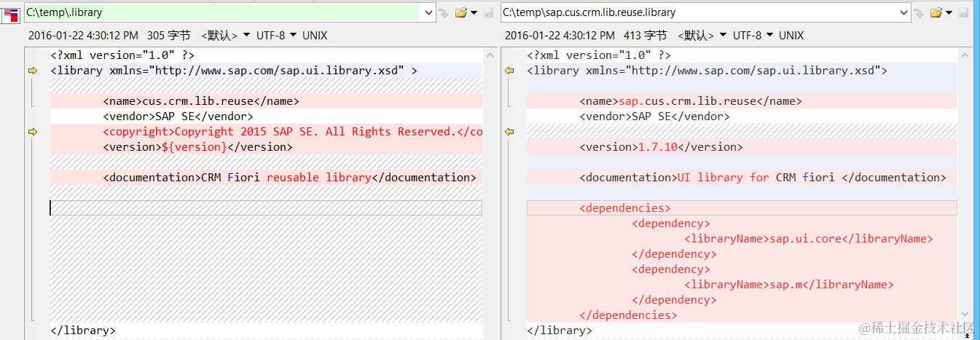This screenshot has height=340, width=980.
Task: Click the left pane timestamp 2016-01-22 4:30:12 PM
Action: point(83,35)
